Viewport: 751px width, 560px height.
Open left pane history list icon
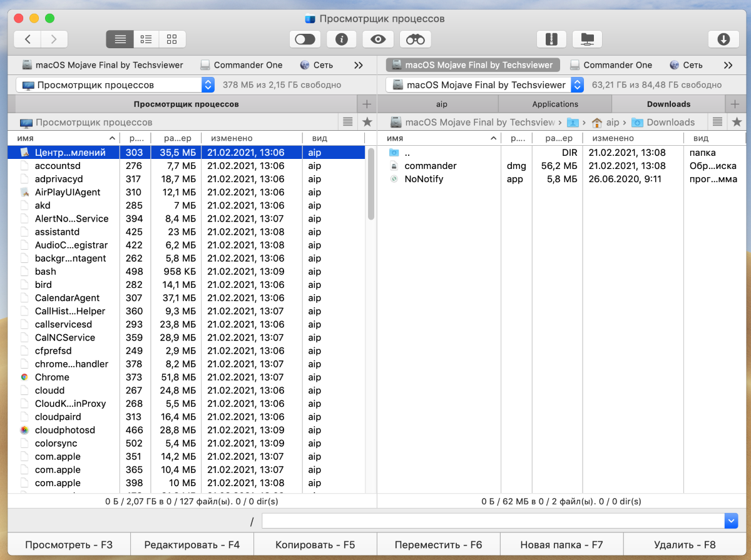click(x=348, y=122)
